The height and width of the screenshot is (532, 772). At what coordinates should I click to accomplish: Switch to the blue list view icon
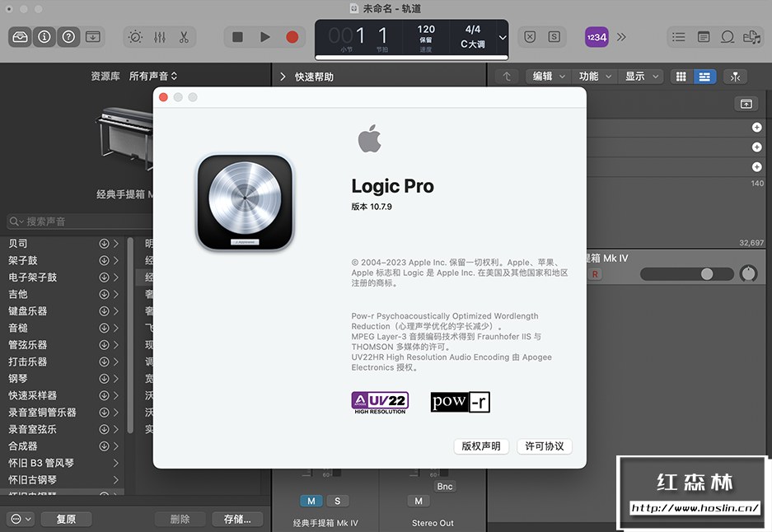(704, 77)
